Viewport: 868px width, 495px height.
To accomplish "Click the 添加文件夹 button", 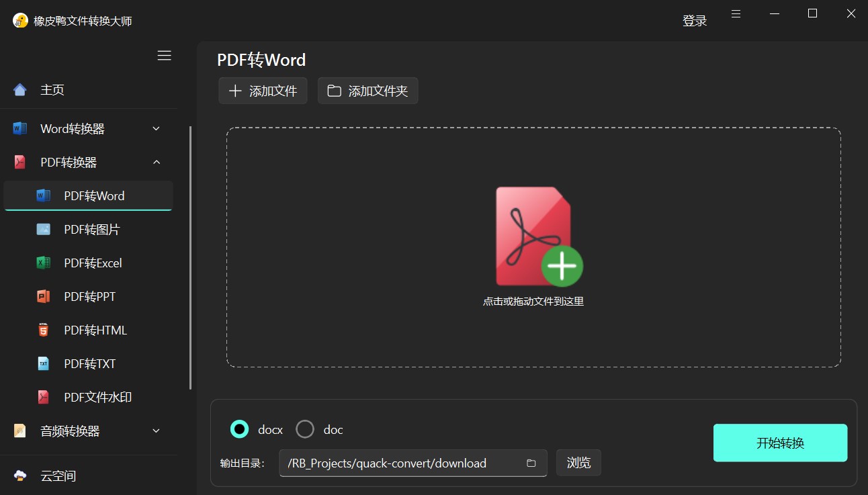I will click(x=367, y=91).
